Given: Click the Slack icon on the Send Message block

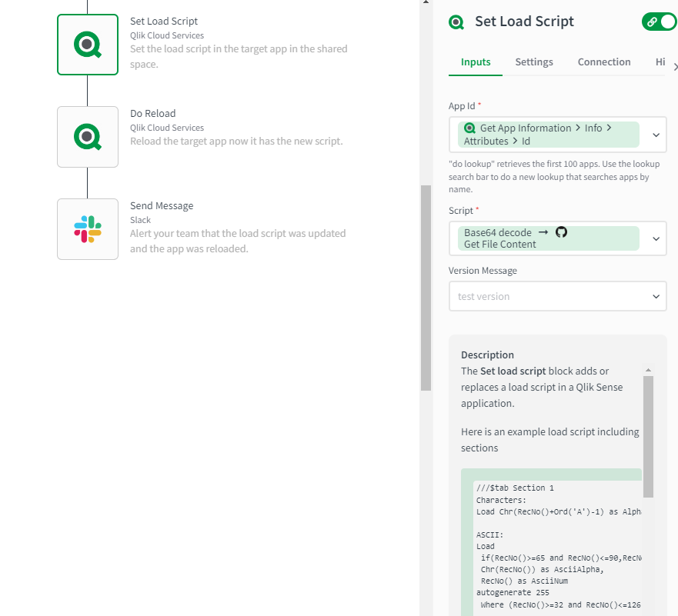Looking at the screenshot, I should [x=87, y=228].
